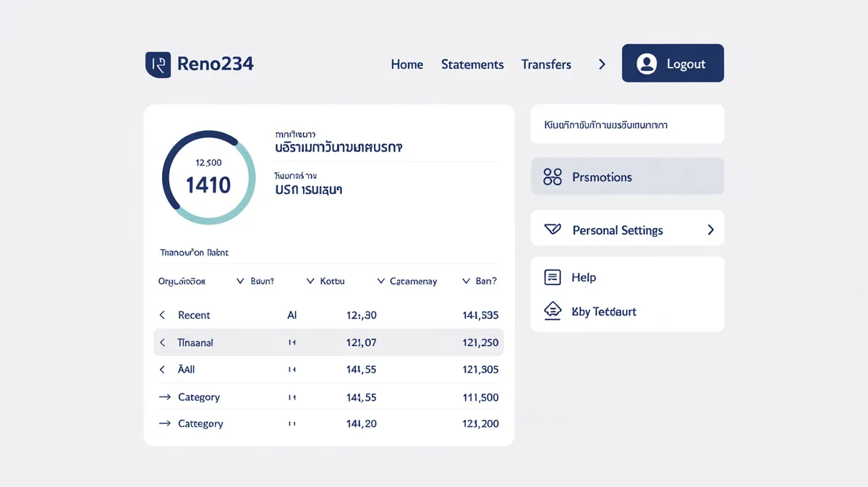
Task: Click the chevron icon next to the AAll row
Action: tap(161, 369)
